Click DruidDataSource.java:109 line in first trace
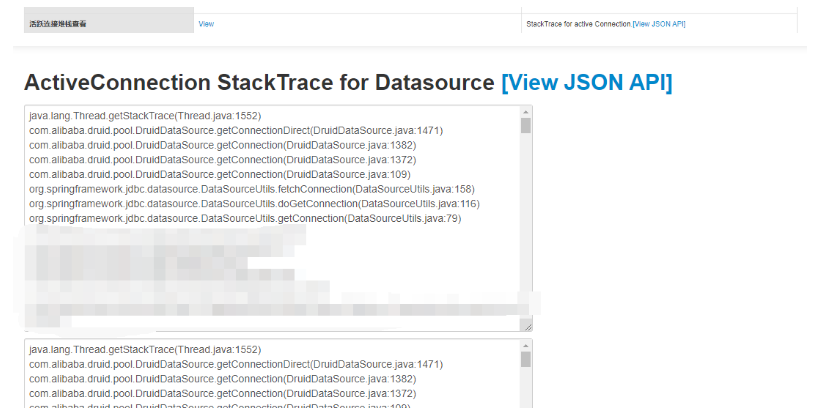The width and height of the screenshot is (831, 412). (220, 174)
